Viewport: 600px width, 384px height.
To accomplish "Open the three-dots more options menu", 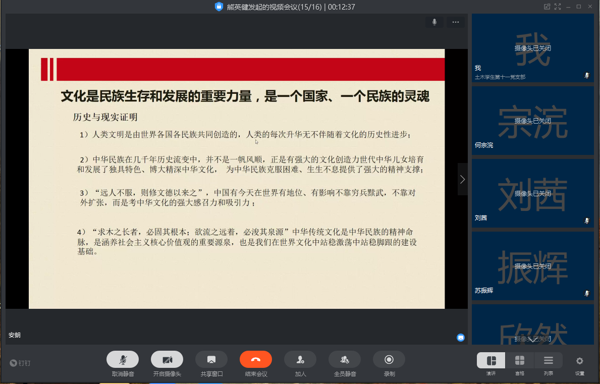I will click(x=455, y=22).
